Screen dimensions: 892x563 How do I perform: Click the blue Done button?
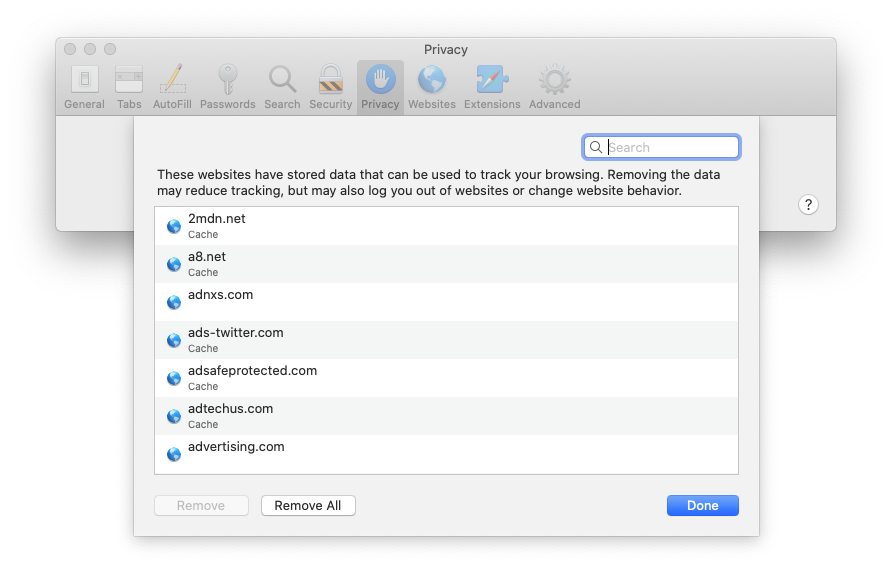tap(703, 506)
